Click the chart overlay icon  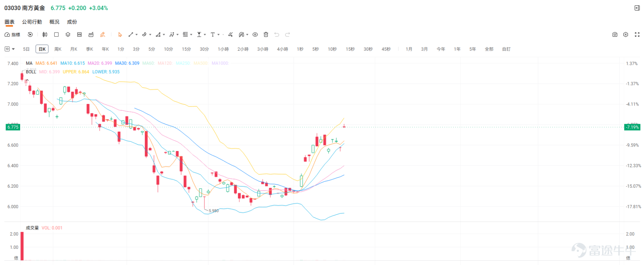(91, 35)
